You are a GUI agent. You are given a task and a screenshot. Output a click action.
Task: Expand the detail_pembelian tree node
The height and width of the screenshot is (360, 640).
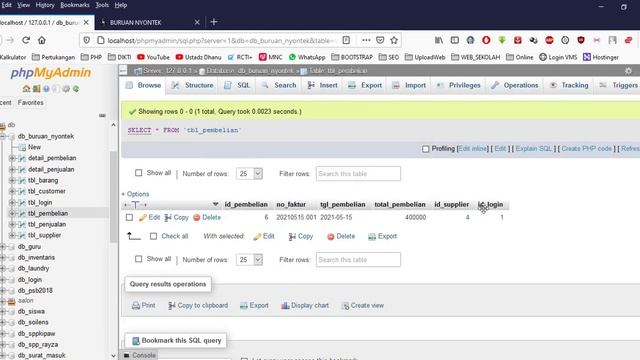(12, 158)
